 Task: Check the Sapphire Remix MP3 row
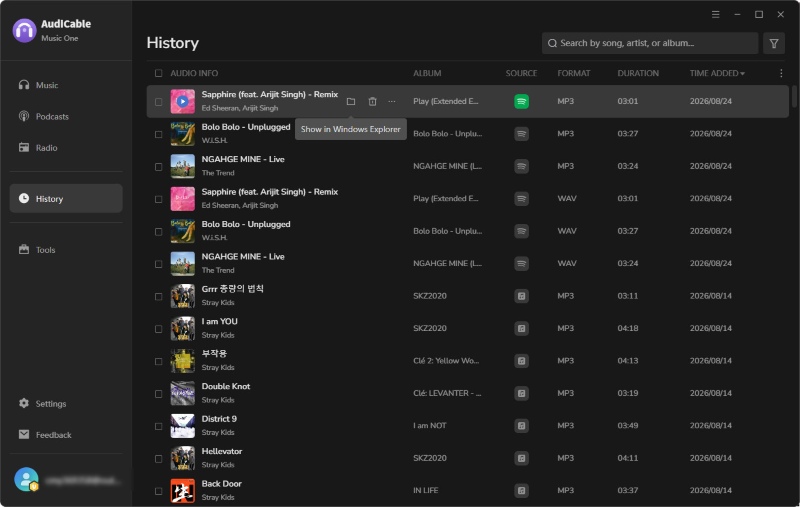pyautogui.click(x=159, y=102)
